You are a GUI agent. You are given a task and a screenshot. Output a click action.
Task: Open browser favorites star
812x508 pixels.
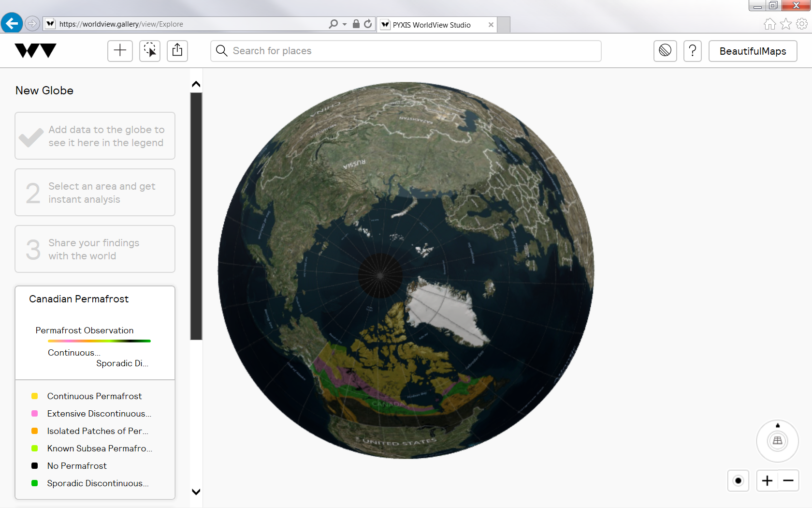tap(786, 24)
